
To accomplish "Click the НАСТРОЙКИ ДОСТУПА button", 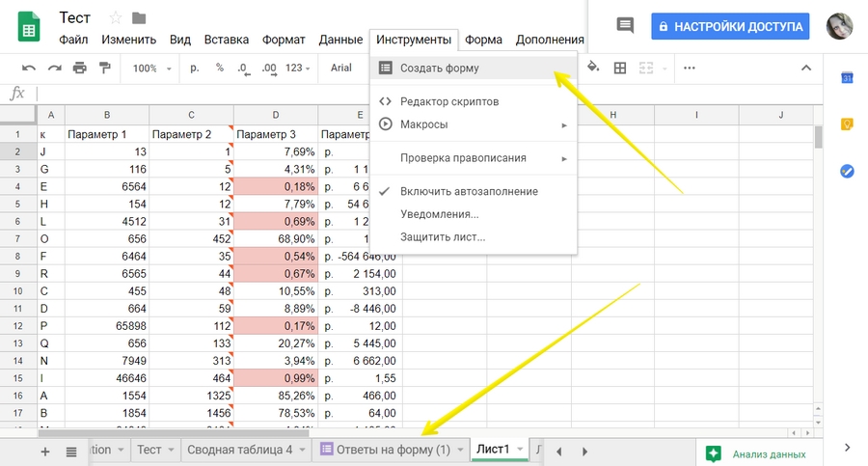I will [730, 27].
